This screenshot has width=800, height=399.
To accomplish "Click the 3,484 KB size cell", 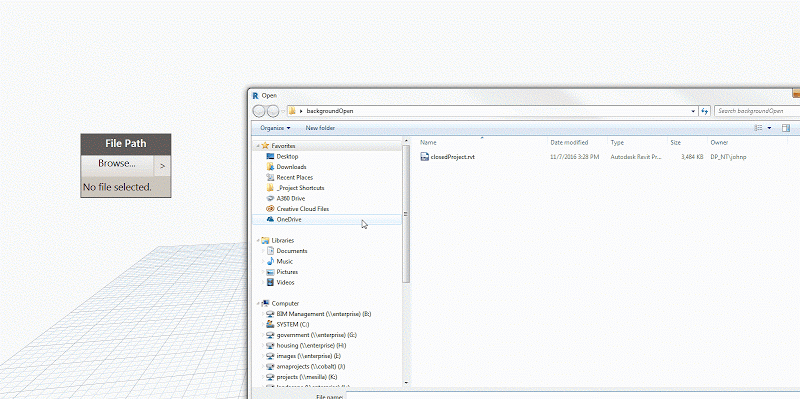I will [692, 157].
